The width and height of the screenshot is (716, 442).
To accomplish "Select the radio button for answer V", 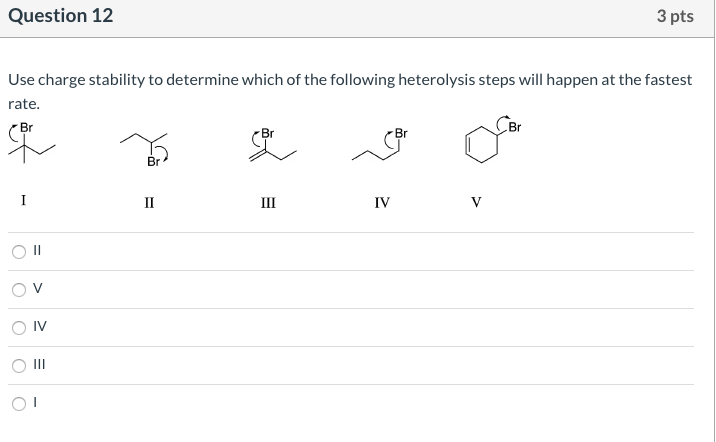I will 19,290.
